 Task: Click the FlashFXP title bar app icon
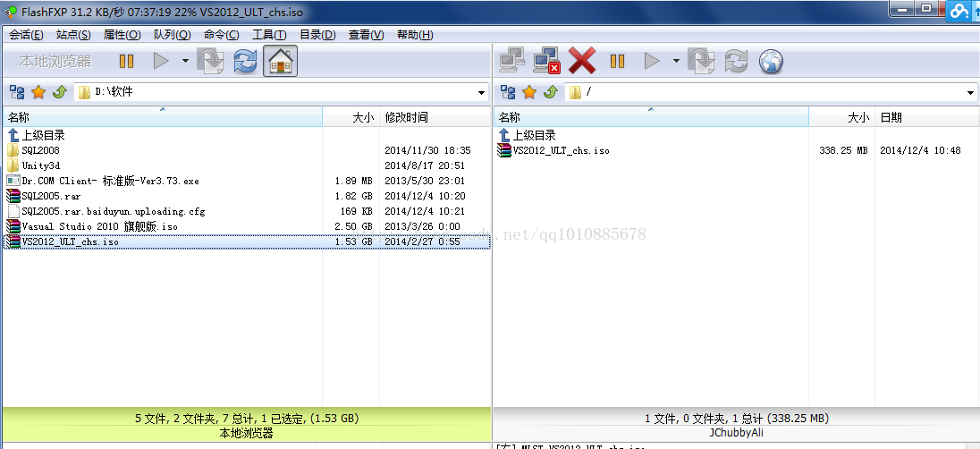click(x=10, y=12)
